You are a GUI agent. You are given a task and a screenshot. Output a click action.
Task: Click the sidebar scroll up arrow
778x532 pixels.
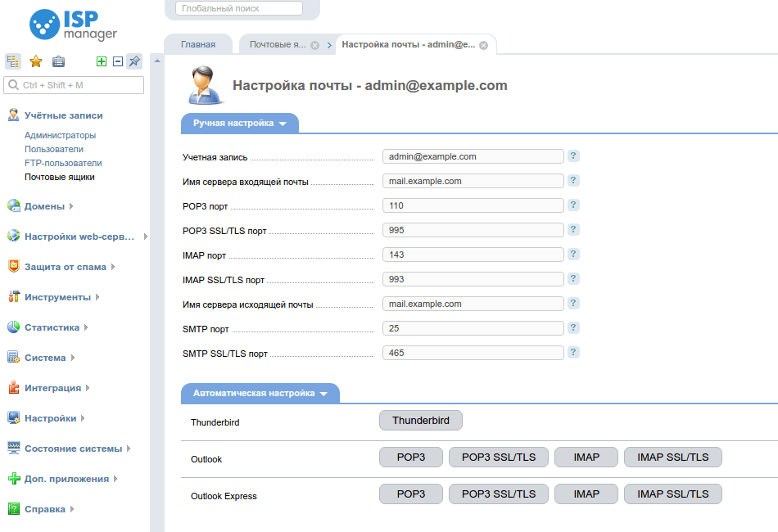pyautogui.click(x=157, y=61)
